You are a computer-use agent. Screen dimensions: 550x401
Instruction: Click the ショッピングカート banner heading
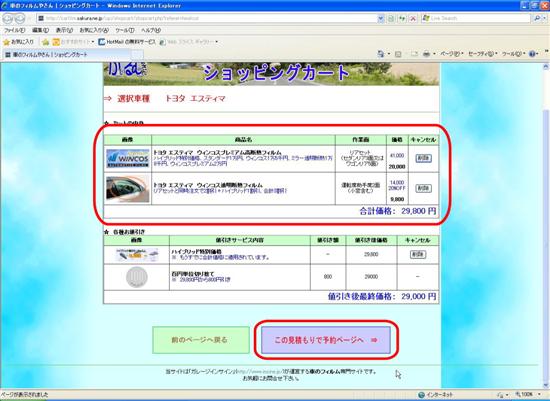point(277,73)
